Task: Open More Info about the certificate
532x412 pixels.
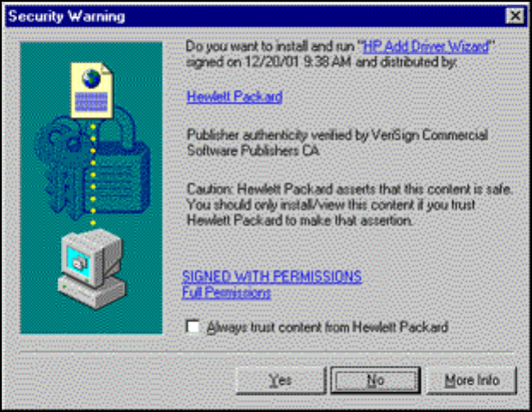Action: pos(471,380)
